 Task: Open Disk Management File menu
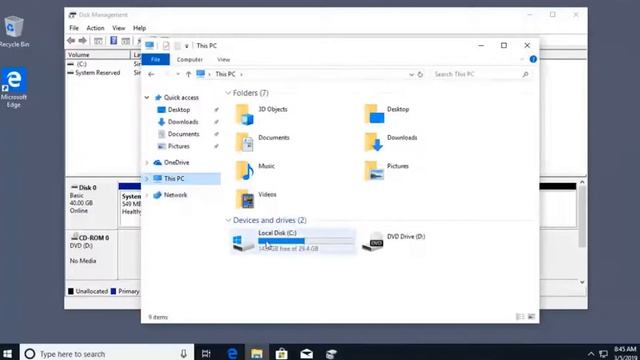(74, 28)
